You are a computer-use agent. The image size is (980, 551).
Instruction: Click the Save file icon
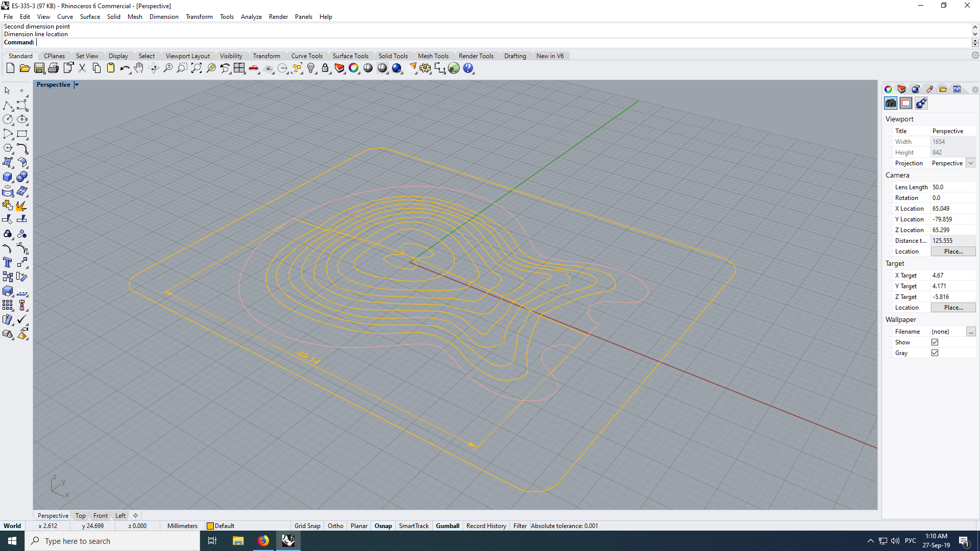(x=39, y=68)
